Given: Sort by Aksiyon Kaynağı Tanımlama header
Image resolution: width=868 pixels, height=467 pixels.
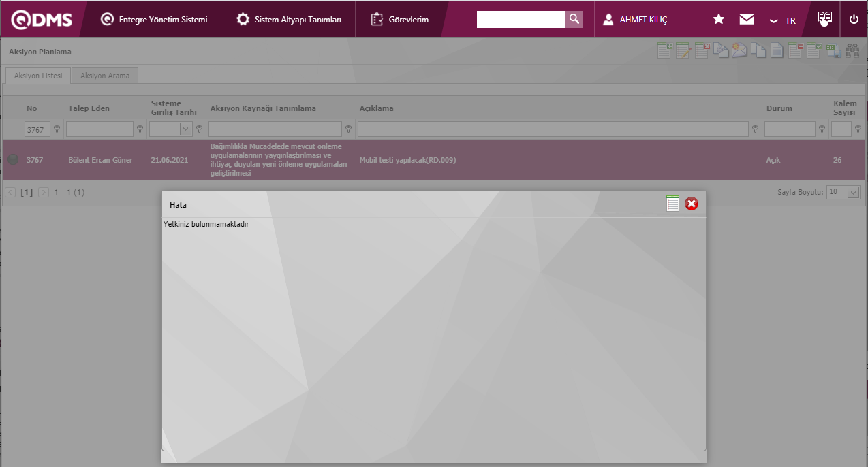Looking at the screenshot, I should pos(263,108).
